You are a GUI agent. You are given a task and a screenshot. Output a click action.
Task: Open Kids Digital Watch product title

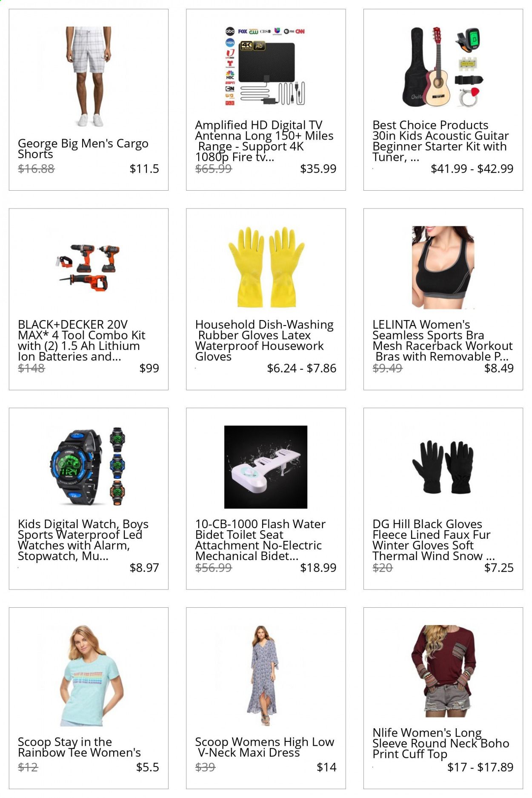point(83,540)
